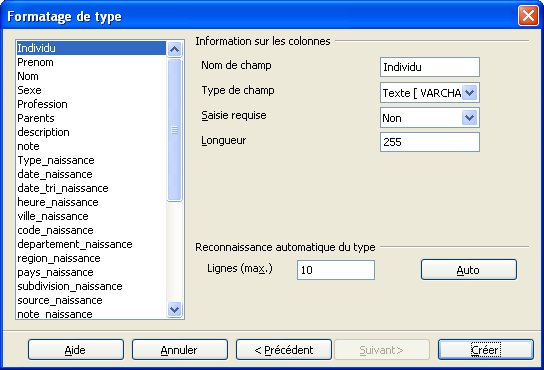Select heure_naissance in the list

pos(91,202)
